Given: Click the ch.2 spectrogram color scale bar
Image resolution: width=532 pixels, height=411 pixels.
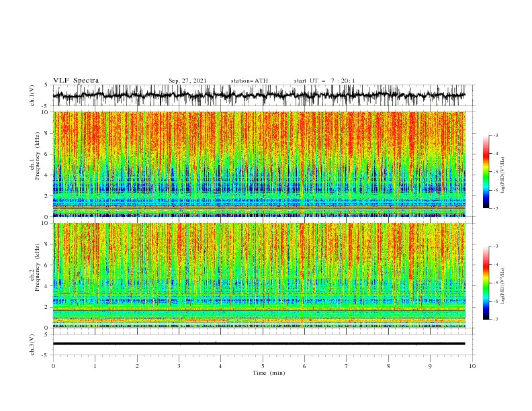Looking at the screenshot, I should tap(486, 283).
